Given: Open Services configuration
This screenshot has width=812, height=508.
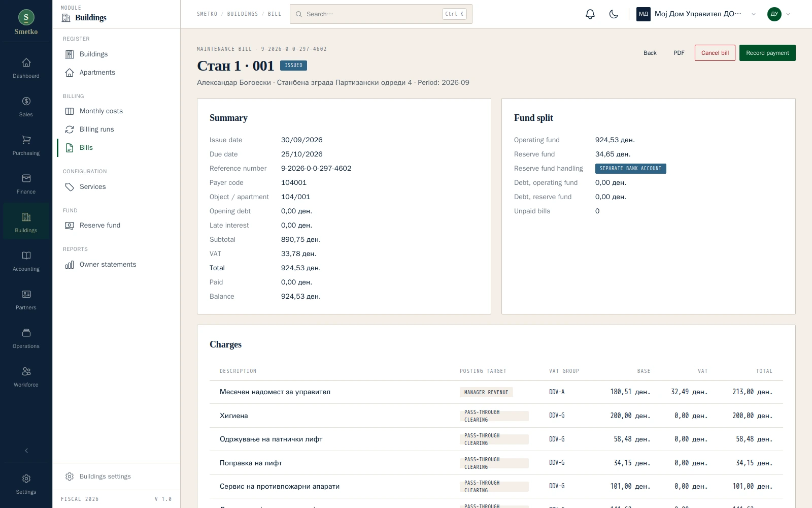Looking at the screenshot, I should click(116, 187).
